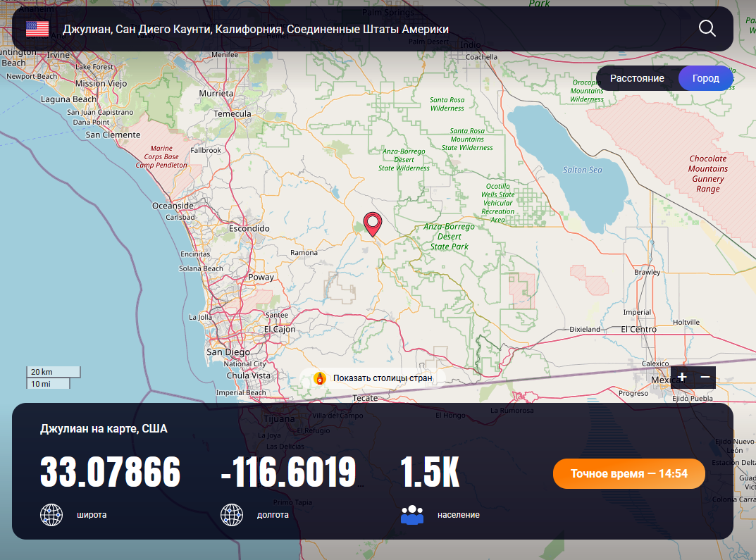Click the население label

tap(459, 515)
